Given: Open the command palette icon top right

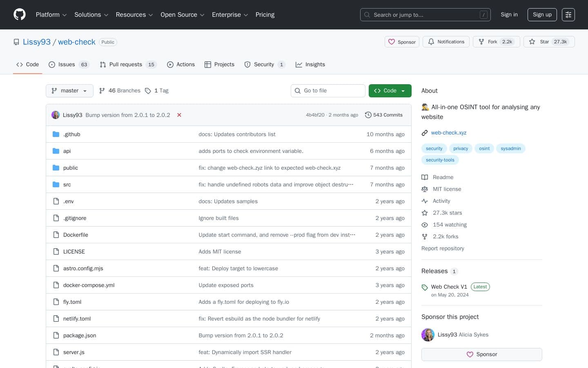Looking at the screenshot, I should [568, 15].
